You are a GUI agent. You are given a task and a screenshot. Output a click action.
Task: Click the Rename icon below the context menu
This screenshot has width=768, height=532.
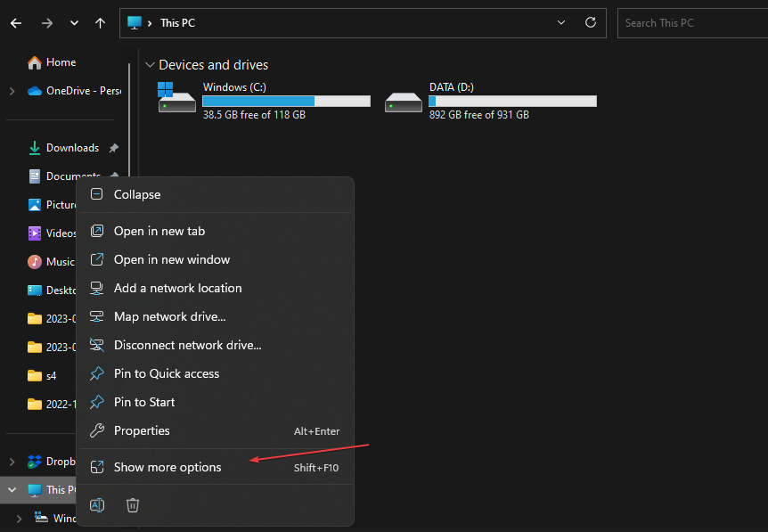click(97, 505)
